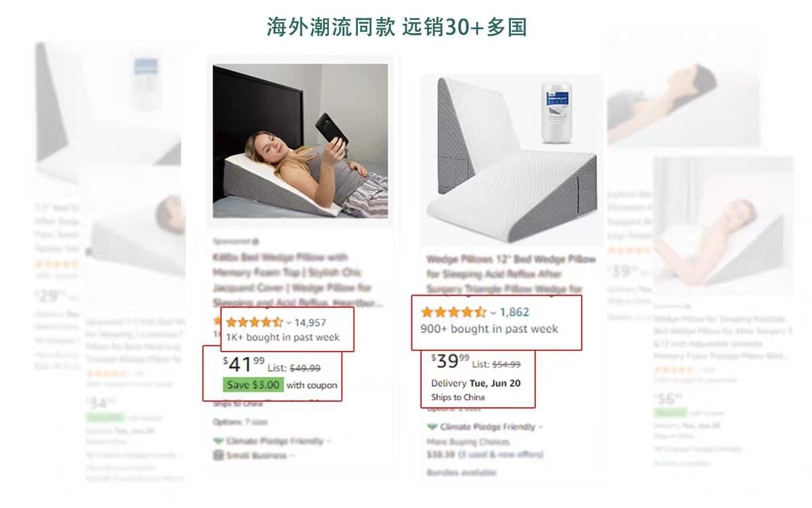Open the 1,862 reviews link
812x508 pixels.
pos(514,312)
